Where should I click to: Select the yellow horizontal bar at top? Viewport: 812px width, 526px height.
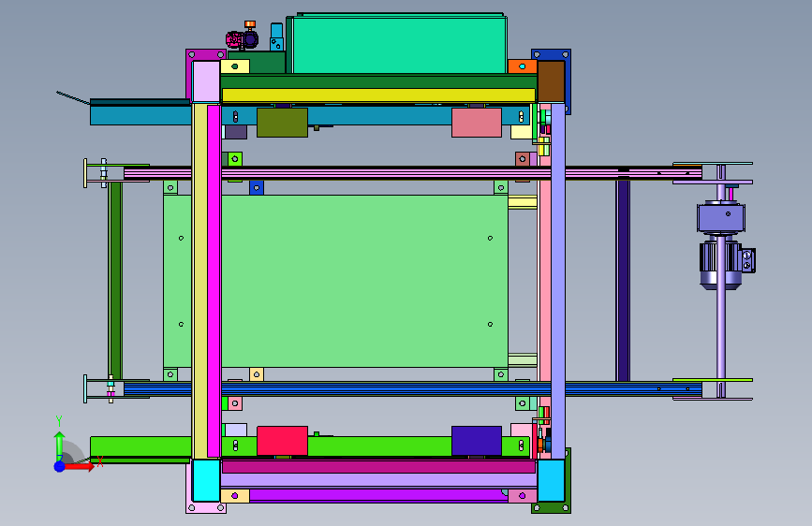(378, 95)
